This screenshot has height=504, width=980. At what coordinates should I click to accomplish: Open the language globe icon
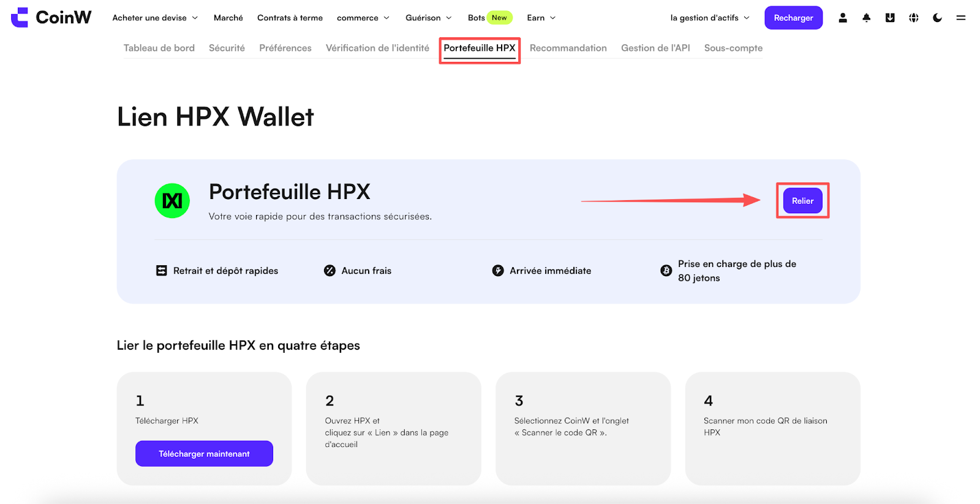point(913,18)
